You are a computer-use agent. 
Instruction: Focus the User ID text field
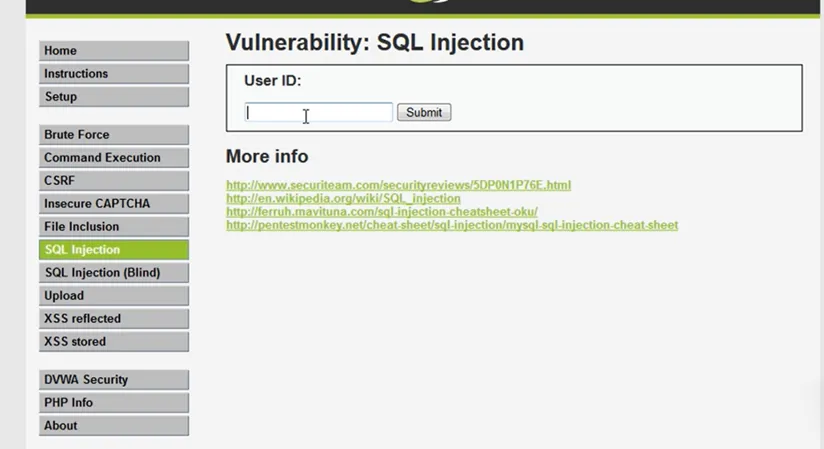pyautogui.click(x=318, y=113)
